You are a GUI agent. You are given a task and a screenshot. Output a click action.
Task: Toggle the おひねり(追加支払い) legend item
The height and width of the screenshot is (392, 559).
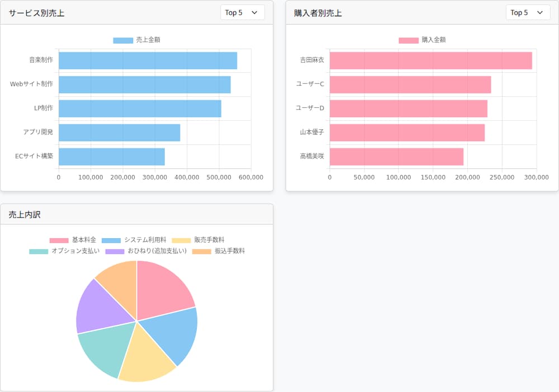pos(146,251)
